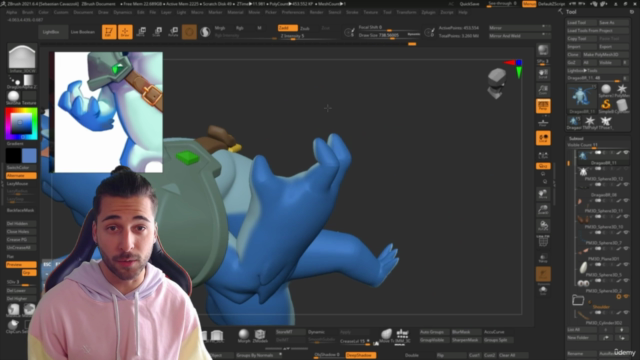Open the SkinShade material sphere
The height and width of the screenshot is (360, 640).
pyautogui.click(x=13, y=97)
